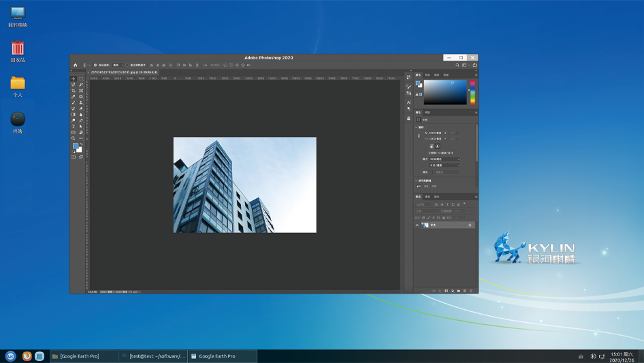Reset to default foreground and background colors
644x363 pixels.
74,152
